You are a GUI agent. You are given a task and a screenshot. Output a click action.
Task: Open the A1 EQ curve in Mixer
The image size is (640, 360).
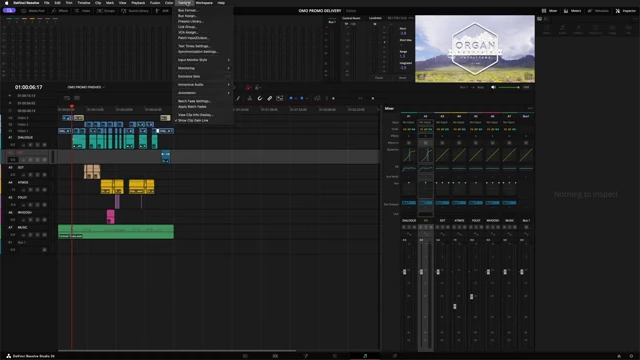(409, 168)
